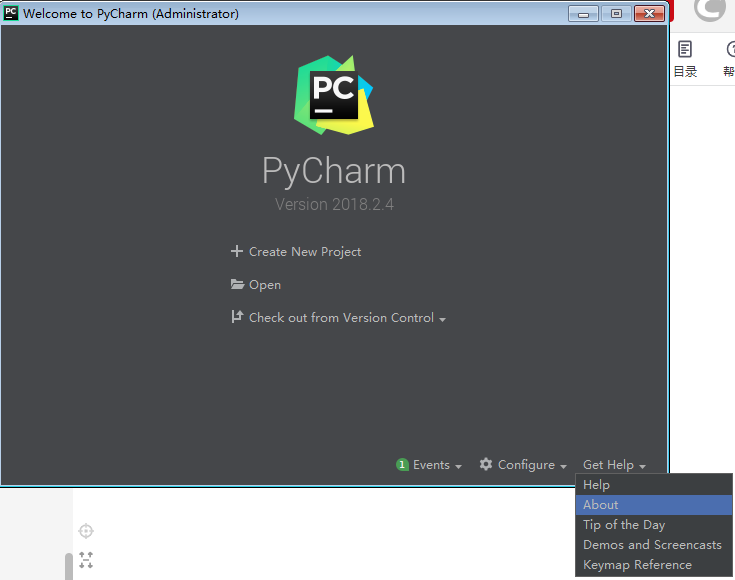
Task: Click the Configure gear icon
Action: pos(486,464)
